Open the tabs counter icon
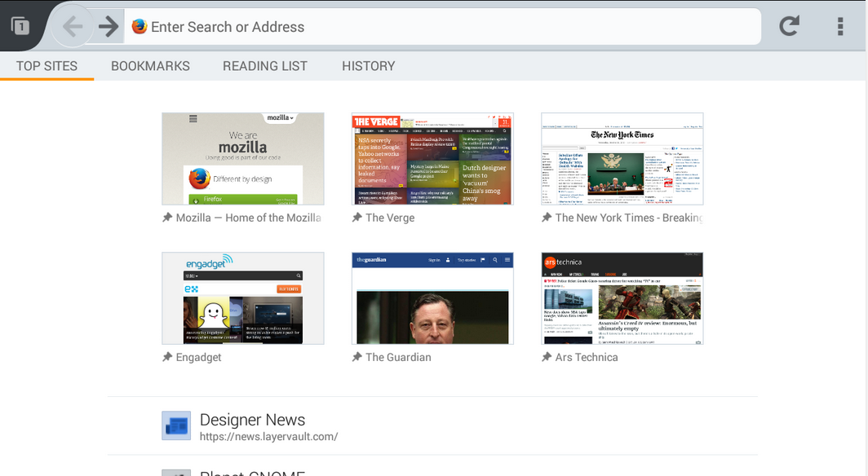Viewport: 868px width, 476px height. click(x=20, y=26)
